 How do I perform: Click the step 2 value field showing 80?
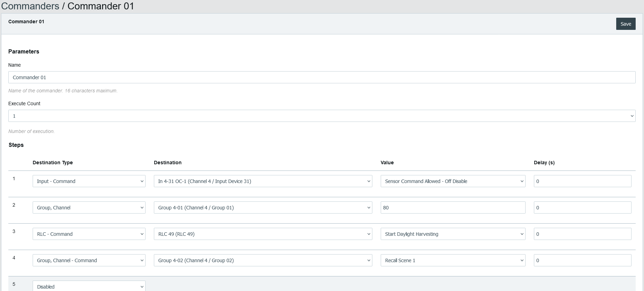[x=453, y=208]
